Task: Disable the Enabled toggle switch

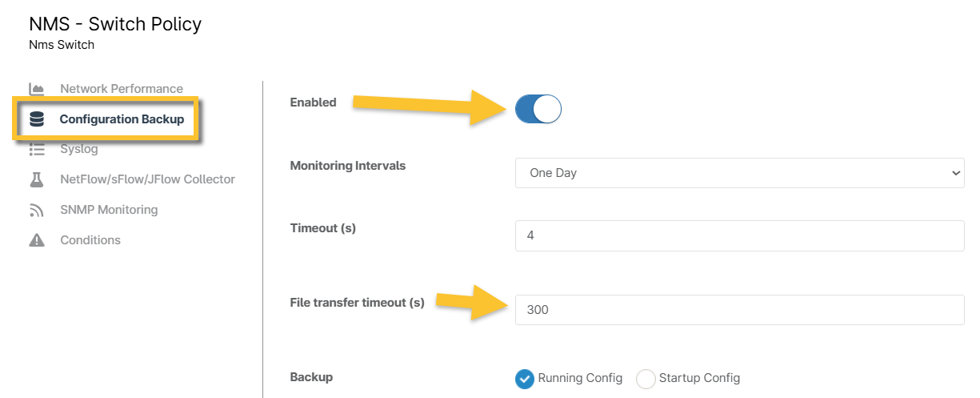Action: pyautogui.click(x=538, y=109)
